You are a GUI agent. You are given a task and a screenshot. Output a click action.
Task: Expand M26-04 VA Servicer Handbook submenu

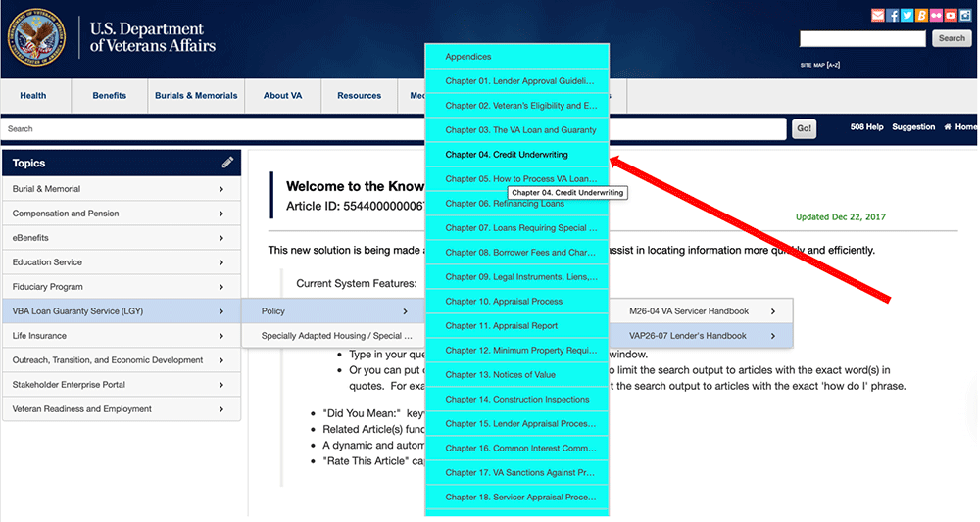point(701,311)
